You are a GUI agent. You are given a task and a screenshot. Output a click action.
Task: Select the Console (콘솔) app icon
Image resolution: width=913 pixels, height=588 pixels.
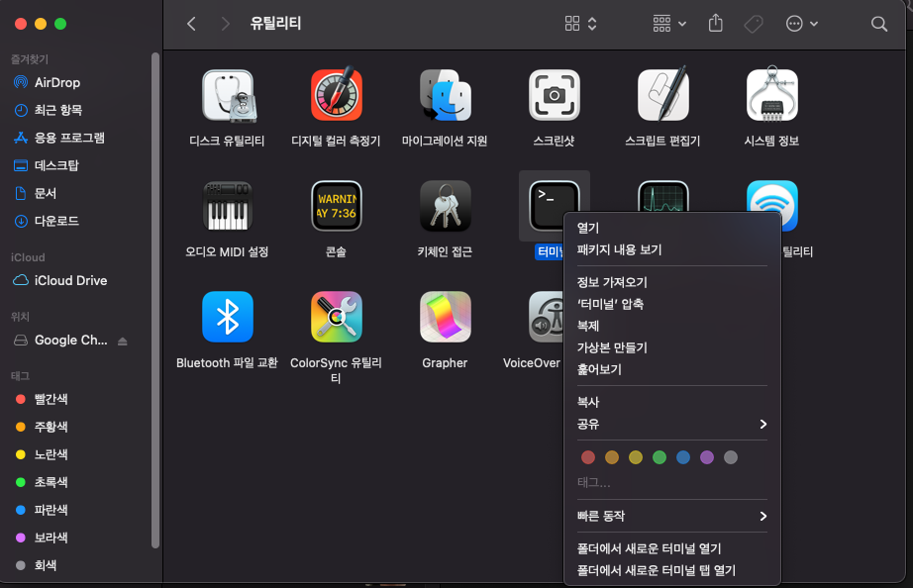pos(337,206)
